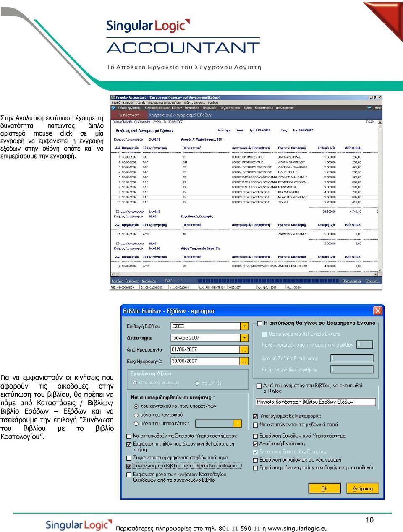
Task: Open the μόνο του υποκατ/τος dropdown arrow
Action: pos(238,423)
